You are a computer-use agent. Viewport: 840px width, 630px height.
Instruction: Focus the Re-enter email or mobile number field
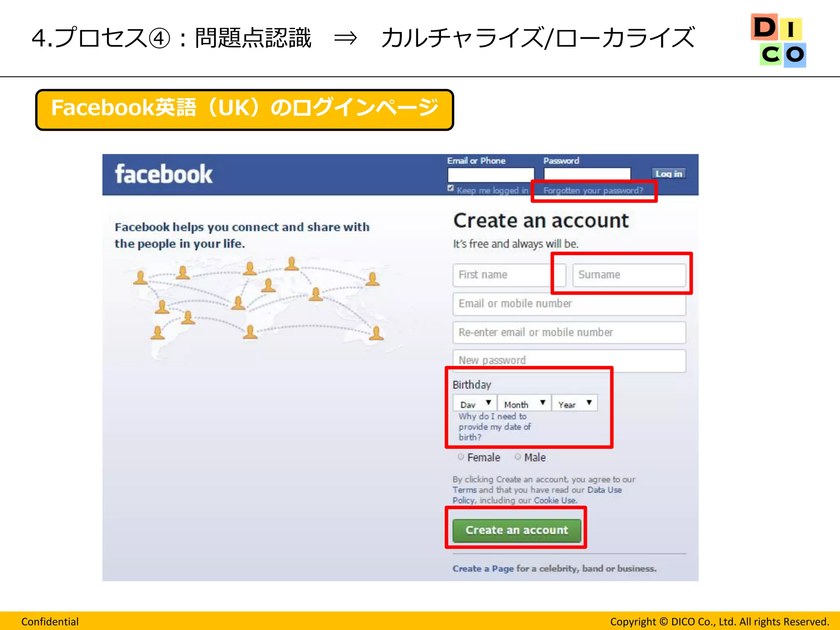[x=569, y=333]
